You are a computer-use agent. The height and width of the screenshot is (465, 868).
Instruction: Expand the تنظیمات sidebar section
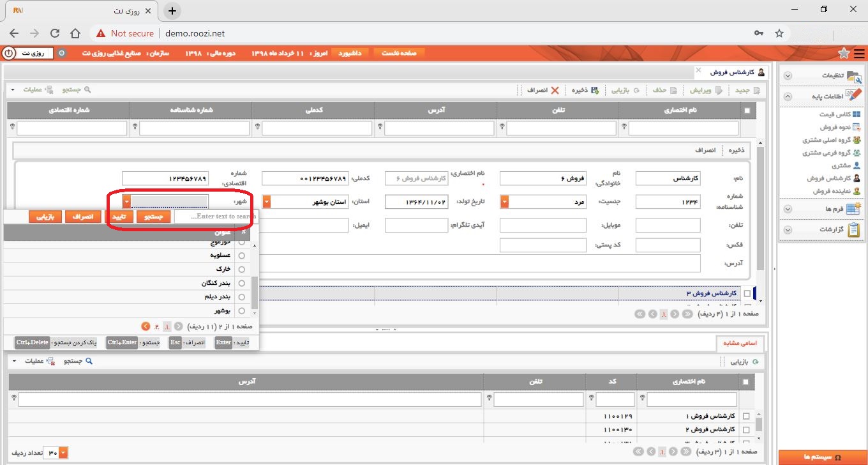788,75
